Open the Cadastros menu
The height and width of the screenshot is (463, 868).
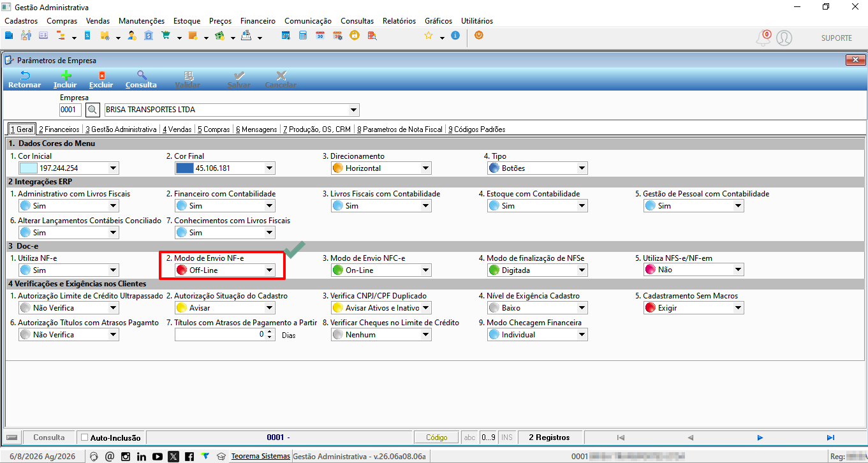(x=21, y=21)
